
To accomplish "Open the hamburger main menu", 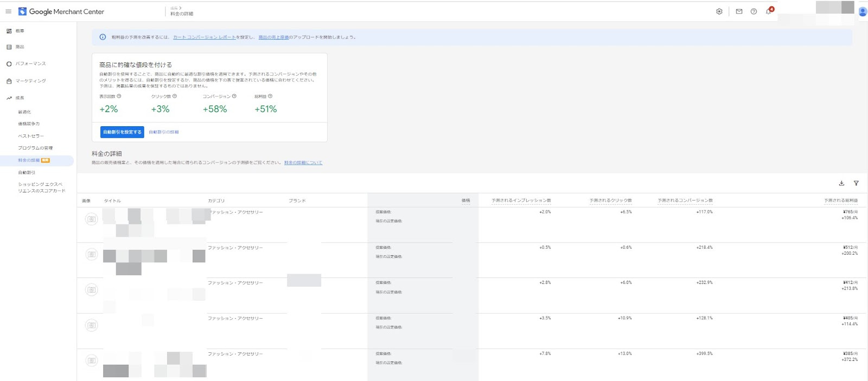I will 8,11.
